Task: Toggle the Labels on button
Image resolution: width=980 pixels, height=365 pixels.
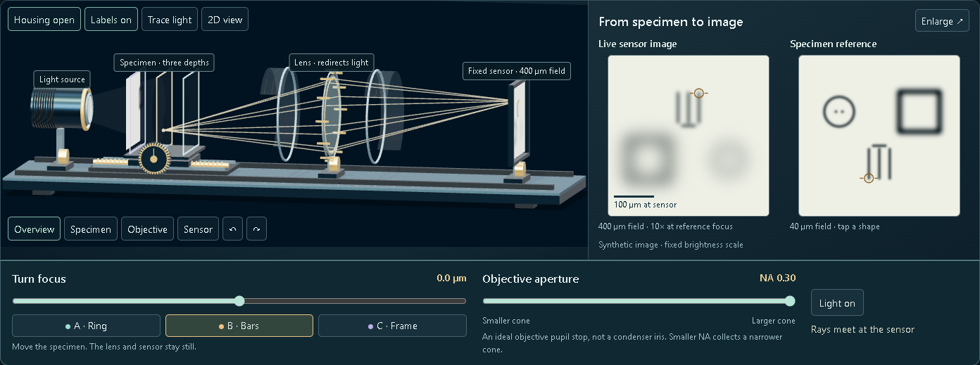Action: pyautogui.click(x=111, y=20)
